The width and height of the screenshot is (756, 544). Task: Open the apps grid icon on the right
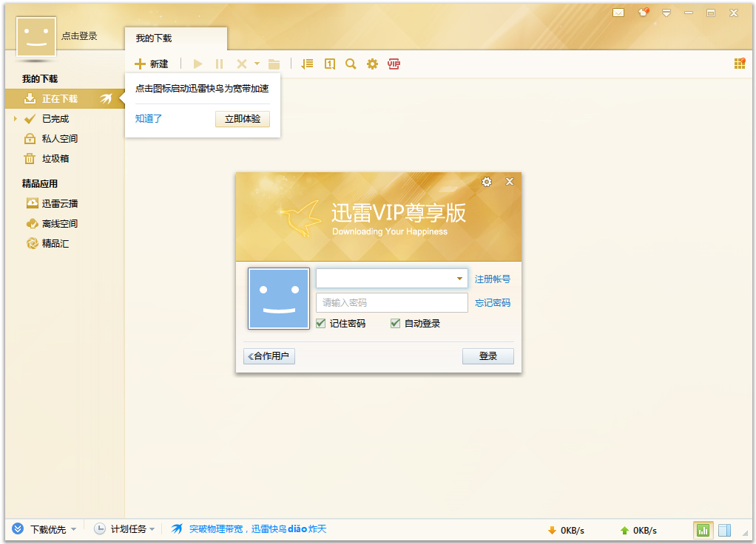pos(739,64)
